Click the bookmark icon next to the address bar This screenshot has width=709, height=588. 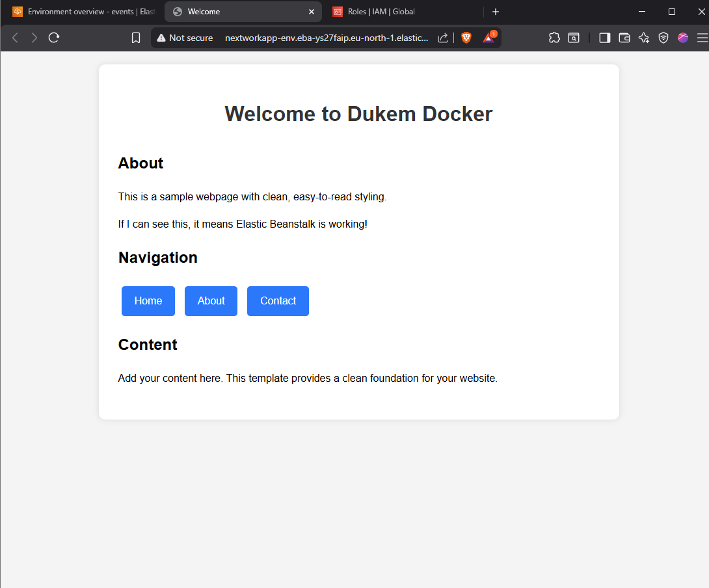tap(136, 38)
